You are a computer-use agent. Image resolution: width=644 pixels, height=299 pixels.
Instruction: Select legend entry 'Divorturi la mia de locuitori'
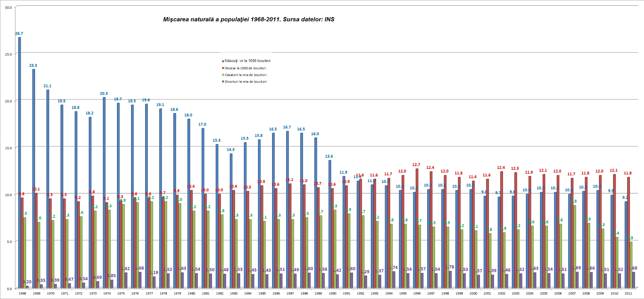click(x=245, y=82)
